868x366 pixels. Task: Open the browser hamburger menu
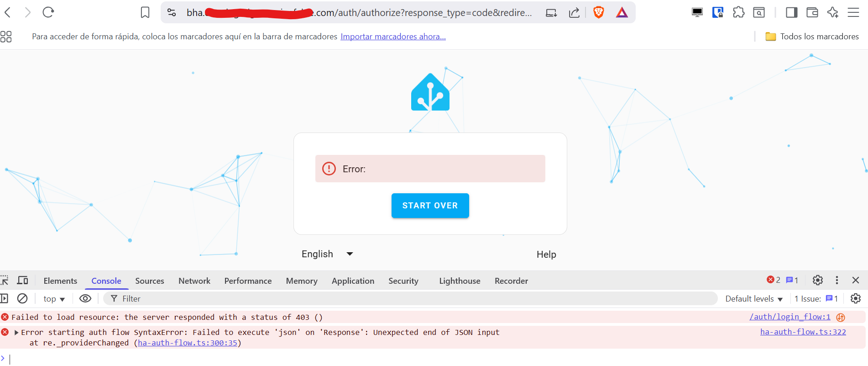(853, 12)
